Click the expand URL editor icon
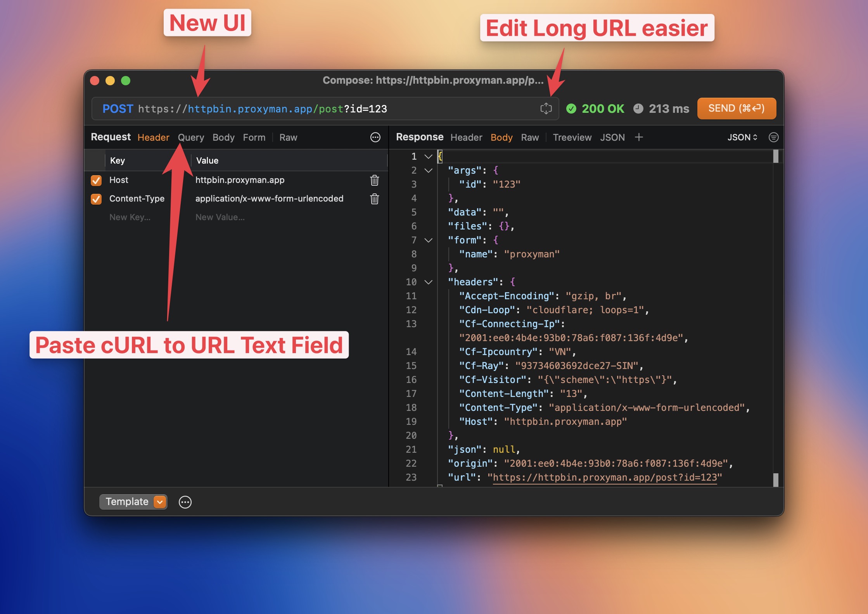The width and height of the screenshot is (868, 614). pyautogui.click(x=546, y=109)
